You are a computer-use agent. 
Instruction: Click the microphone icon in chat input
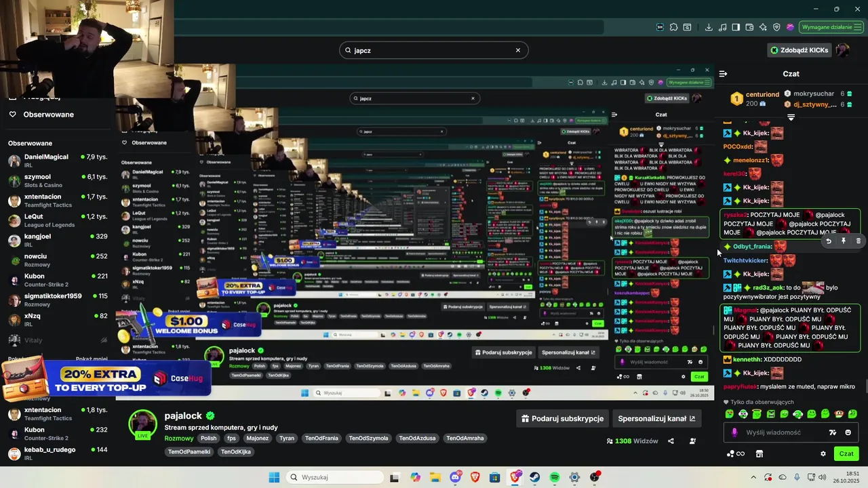[x=734, y=432]
